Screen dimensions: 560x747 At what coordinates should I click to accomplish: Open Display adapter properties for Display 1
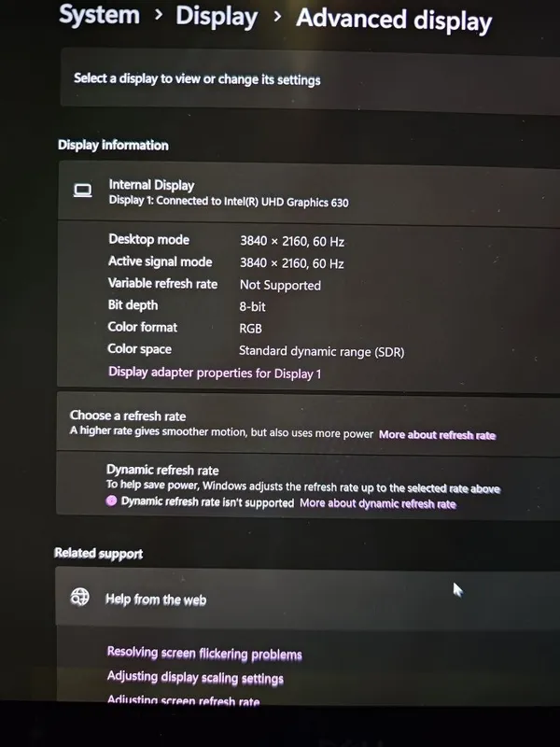pos(215,373)
